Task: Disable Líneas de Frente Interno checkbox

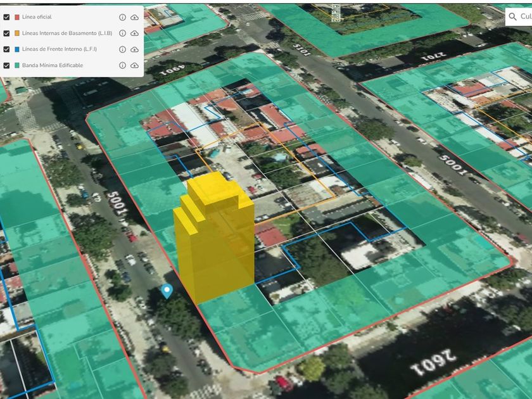Action: (x=6, y=49)
